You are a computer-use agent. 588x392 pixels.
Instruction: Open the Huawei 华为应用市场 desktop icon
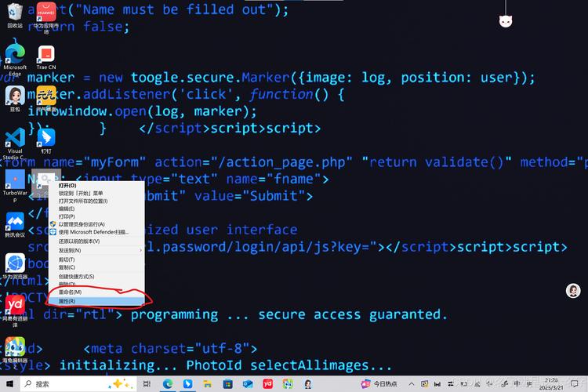point(46,12)
